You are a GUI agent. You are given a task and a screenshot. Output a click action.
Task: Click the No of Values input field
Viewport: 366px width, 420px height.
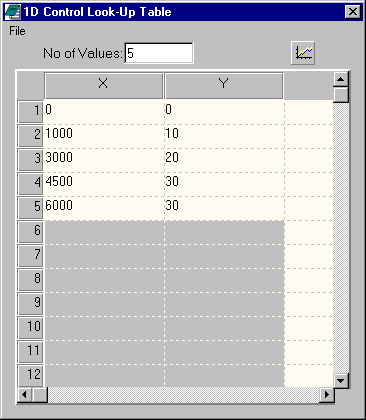159,53
